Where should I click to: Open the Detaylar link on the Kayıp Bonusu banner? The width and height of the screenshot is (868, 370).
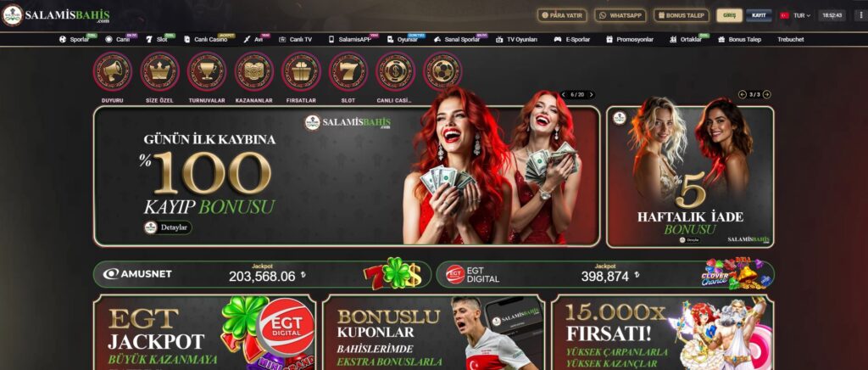tap(168, 227)
